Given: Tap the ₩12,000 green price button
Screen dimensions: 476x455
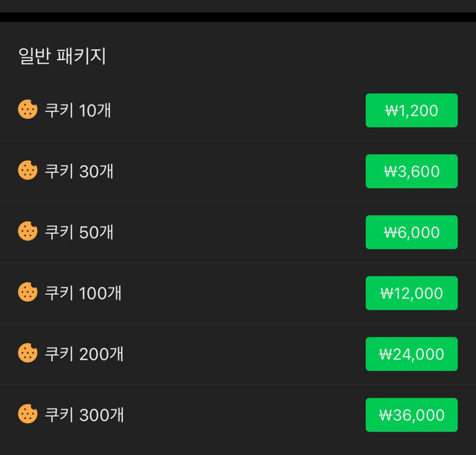Looking at the screenshot, I should (411, 293).
